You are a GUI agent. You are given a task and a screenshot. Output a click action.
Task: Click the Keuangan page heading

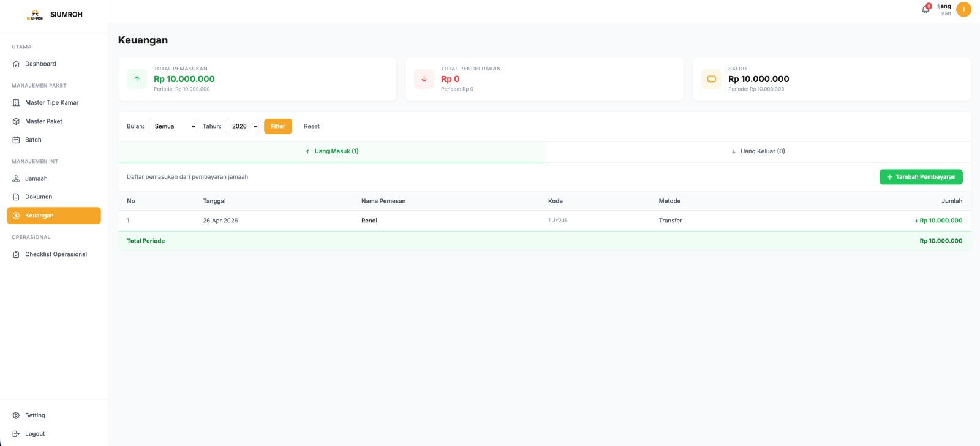point(143,40)
